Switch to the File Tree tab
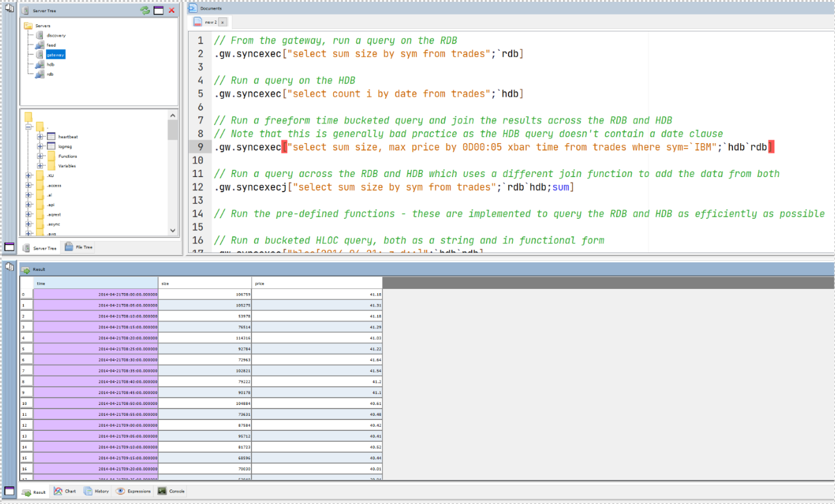This screenshot has height=504, width=835. 79,247
